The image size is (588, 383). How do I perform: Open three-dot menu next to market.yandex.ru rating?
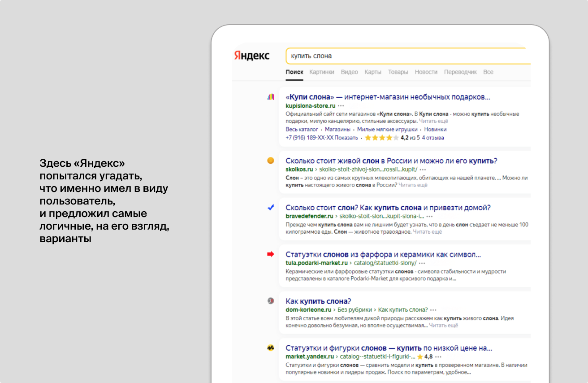[x=438, y=357]
